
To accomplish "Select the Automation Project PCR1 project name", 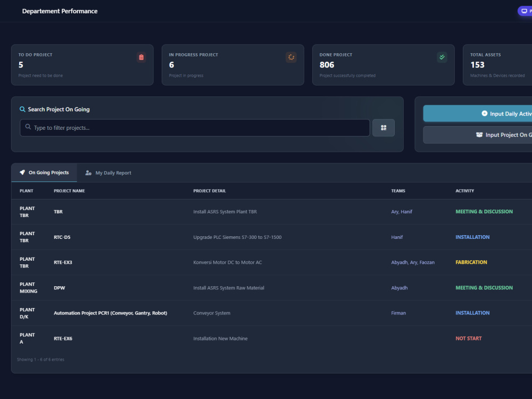I will pos(110,313).
